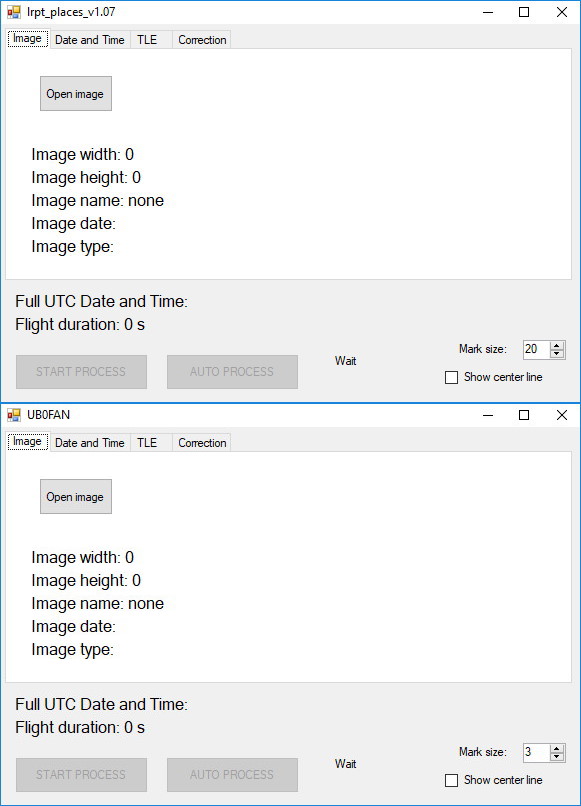Increase Mark size in UB0FAN window
Screen dimensions: 581x806
557,749
